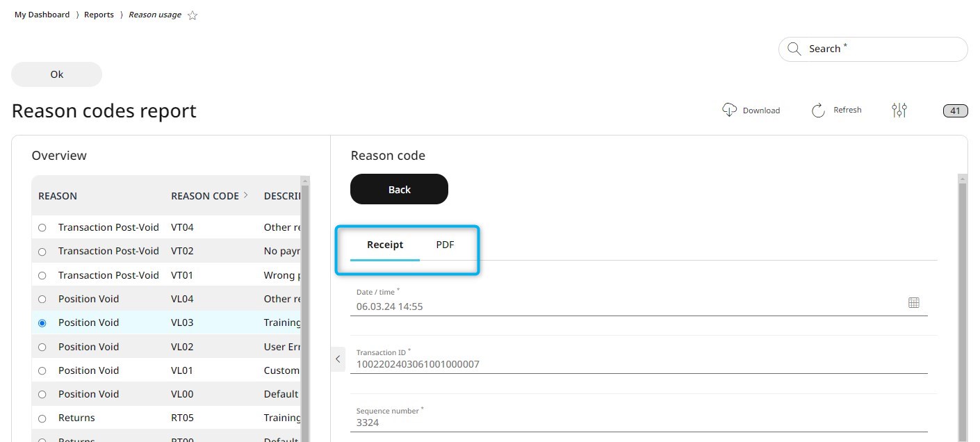Click the Reason usage breadcrumb

click(x=155, y=15)
